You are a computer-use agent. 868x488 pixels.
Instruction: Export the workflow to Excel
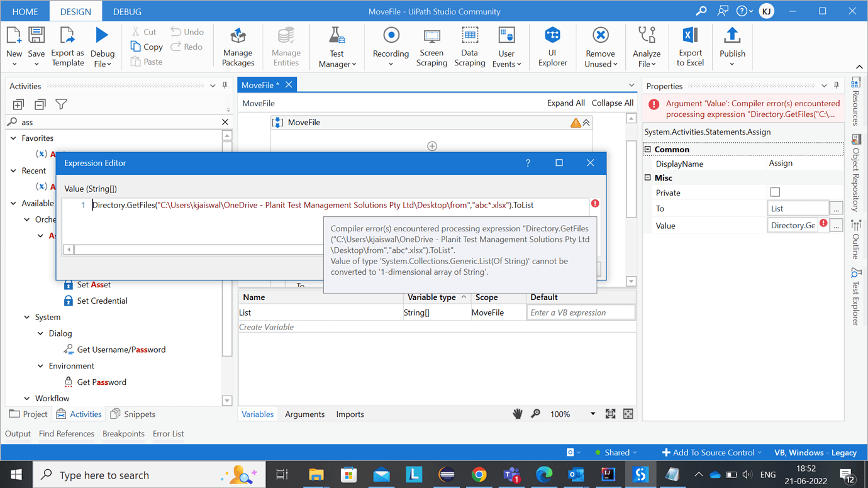[x=690, y=47]
